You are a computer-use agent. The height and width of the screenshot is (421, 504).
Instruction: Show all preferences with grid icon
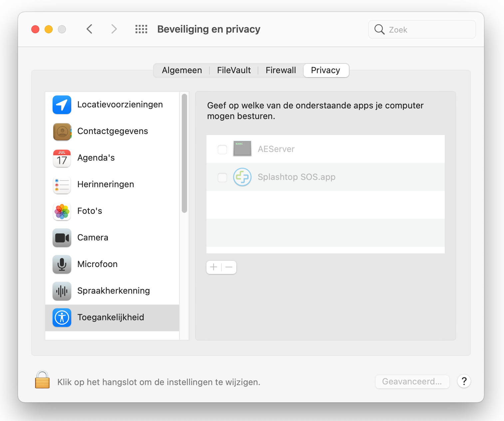[141, 29]
